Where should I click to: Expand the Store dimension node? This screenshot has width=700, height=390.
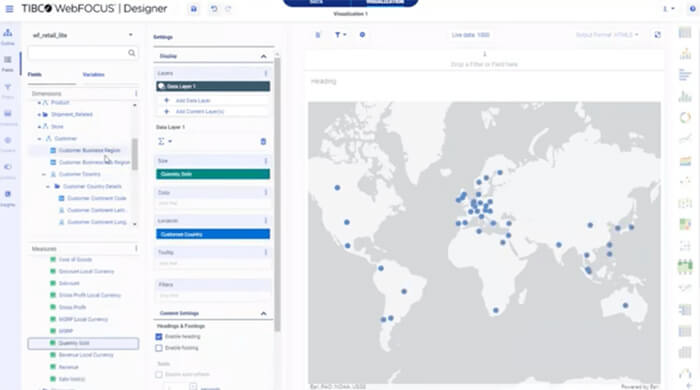click(x=39, y=127)
